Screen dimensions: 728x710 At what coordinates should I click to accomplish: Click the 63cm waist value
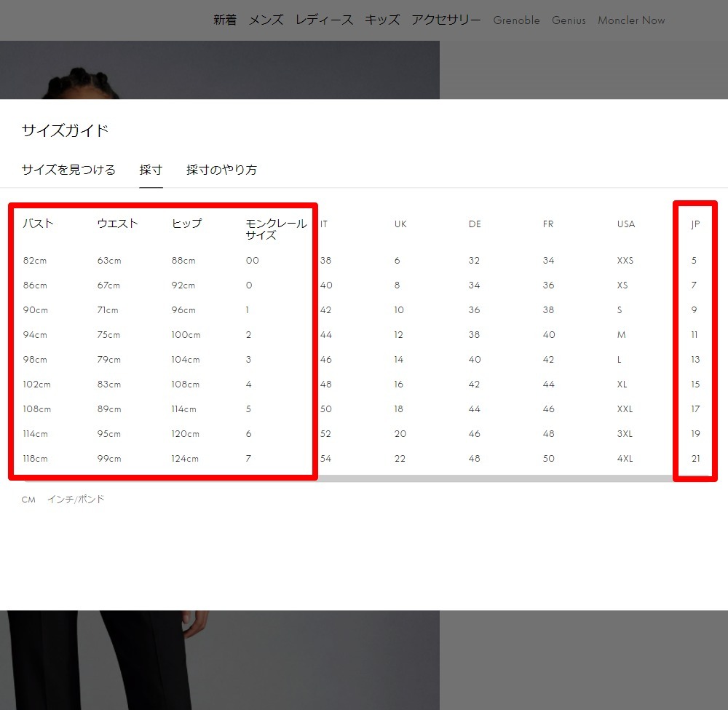point(109,261)
